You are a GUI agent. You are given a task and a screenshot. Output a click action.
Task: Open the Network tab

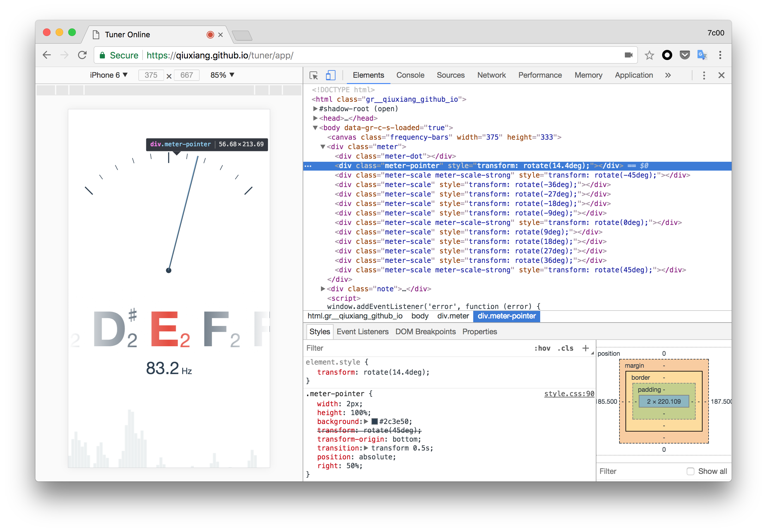491,75
